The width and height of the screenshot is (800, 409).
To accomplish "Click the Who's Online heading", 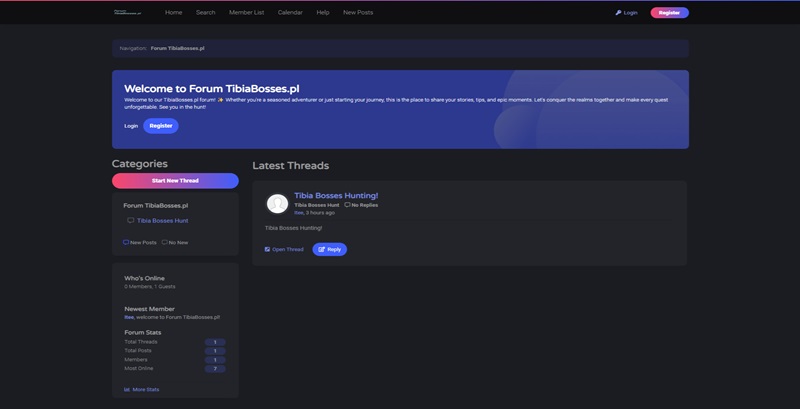I will point(144,278).
